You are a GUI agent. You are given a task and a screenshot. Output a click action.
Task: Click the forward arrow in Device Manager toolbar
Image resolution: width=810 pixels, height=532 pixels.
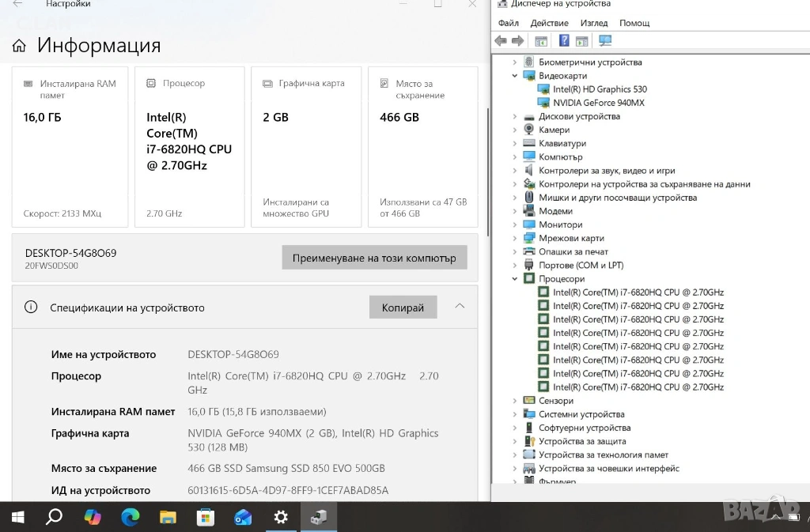click(x=518, y=41)
